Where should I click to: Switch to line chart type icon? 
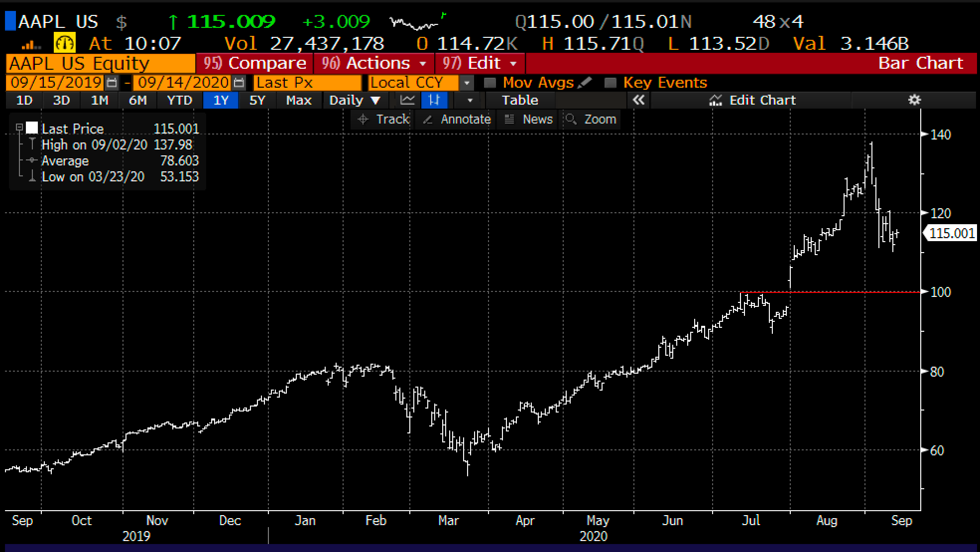coord(407,100)
